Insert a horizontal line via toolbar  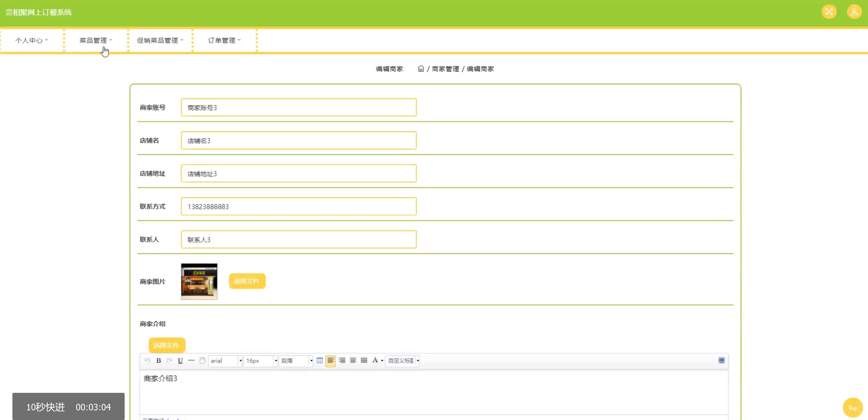[x=191, y=360]
